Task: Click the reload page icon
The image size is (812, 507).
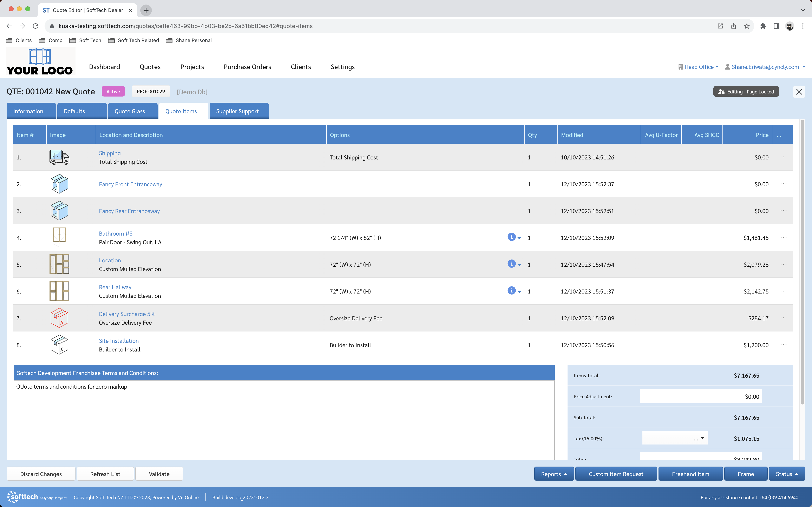Action: pos(35,26)
